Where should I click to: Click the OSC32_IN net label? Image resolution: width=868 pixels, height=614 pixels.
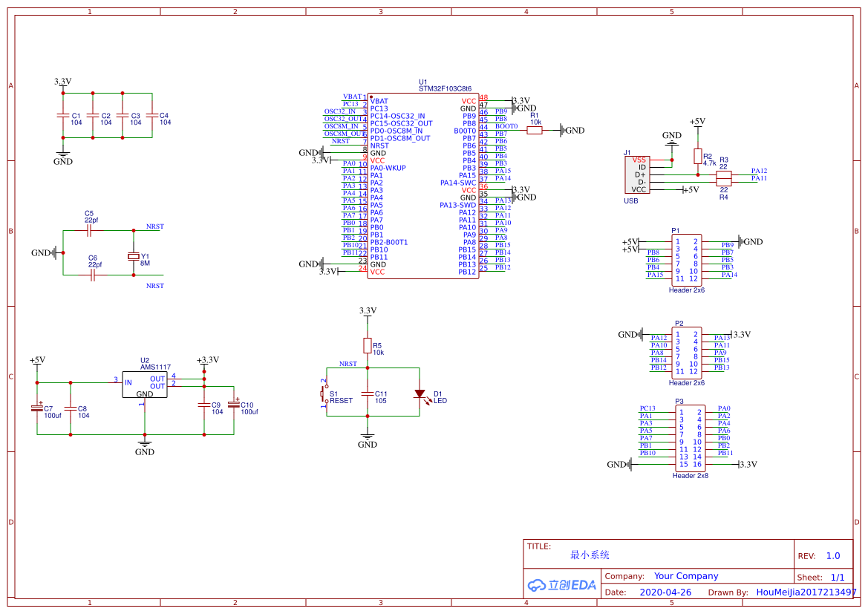340,111
